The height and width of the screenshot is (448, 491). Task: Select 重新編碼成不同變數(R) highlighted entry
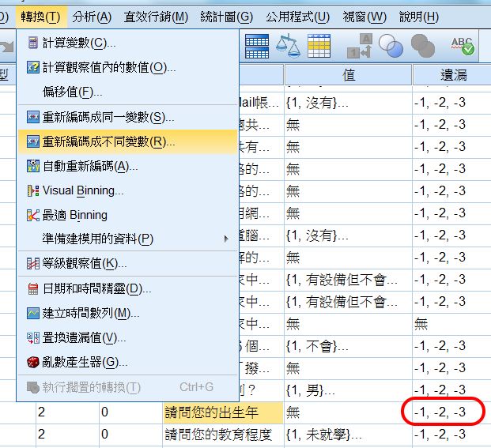coord(127,142)
